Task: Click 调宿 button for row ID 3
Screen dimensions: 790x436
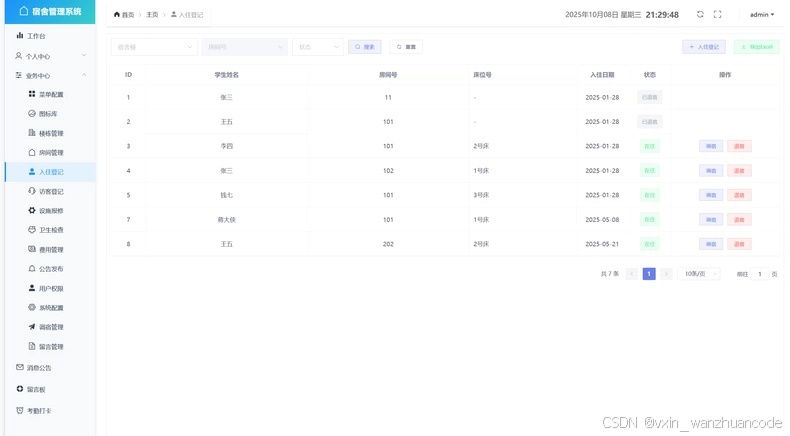Action: (x=711, y=146)
